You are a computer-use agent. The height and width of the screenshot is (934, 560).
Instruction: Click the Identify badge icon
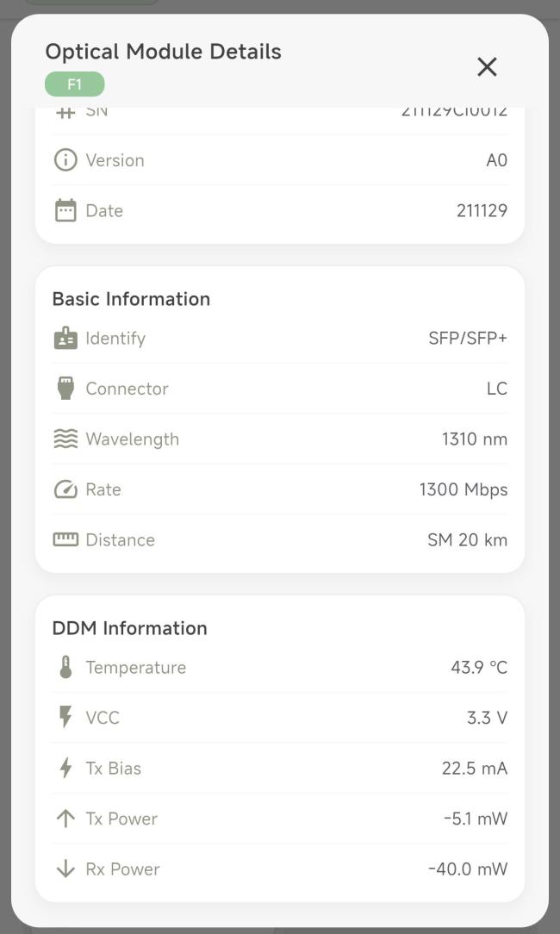65,339
